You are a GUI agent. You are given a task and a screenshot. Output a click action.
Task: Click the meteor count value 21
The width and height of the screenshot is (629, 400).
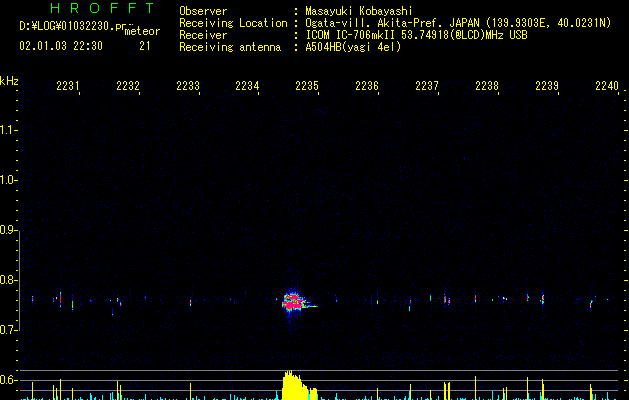(x=145, y=46)
